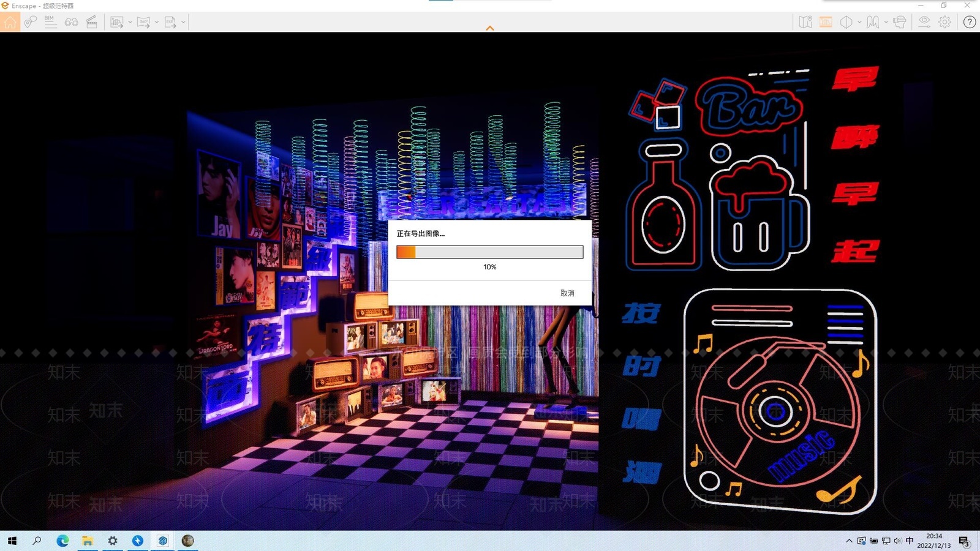Switch to SketchUp on the taskbar
This screenshot has width=980, height=551.
tap(162, 541)
